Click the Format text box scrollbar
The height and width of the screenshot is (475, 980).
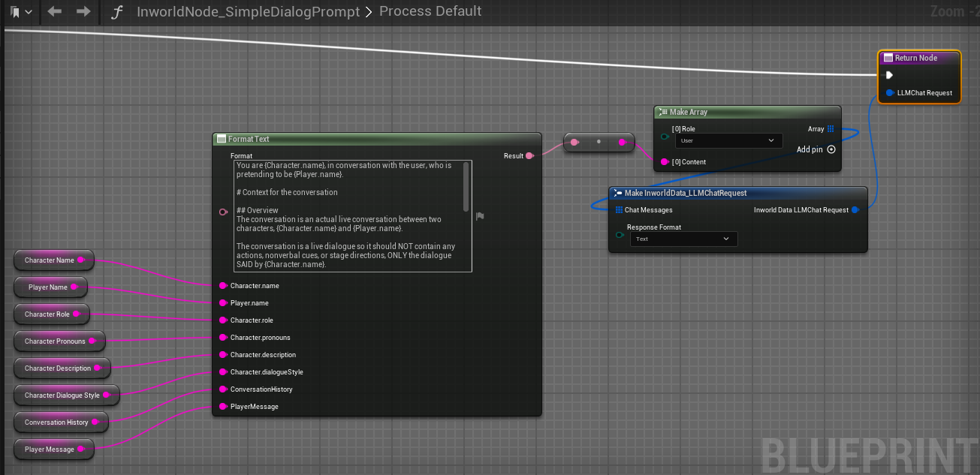click(x=467, y=186)
